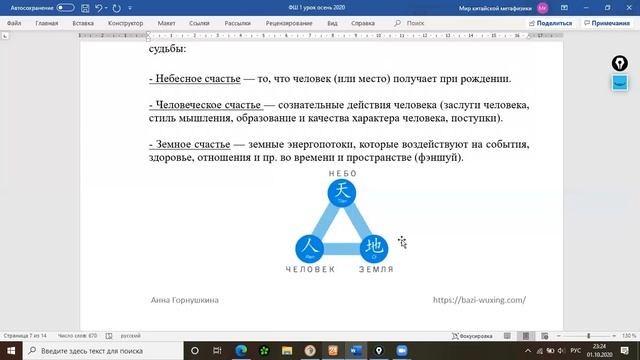Image resolution: width=640 pixels, height=360 pixels.
Task: Click the blue square overlay icon
Action: click(x=620, y=83)
